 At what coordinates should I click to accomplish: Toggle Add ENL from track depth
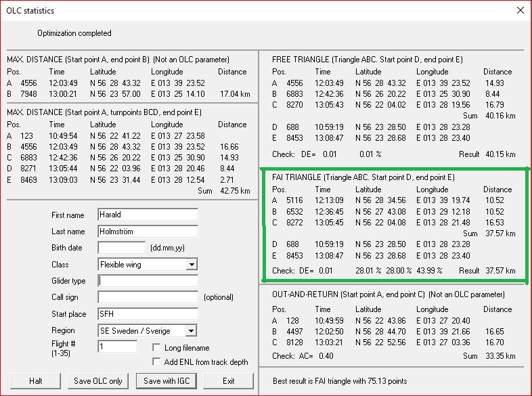pyautogui.click(x=156, y=361)
